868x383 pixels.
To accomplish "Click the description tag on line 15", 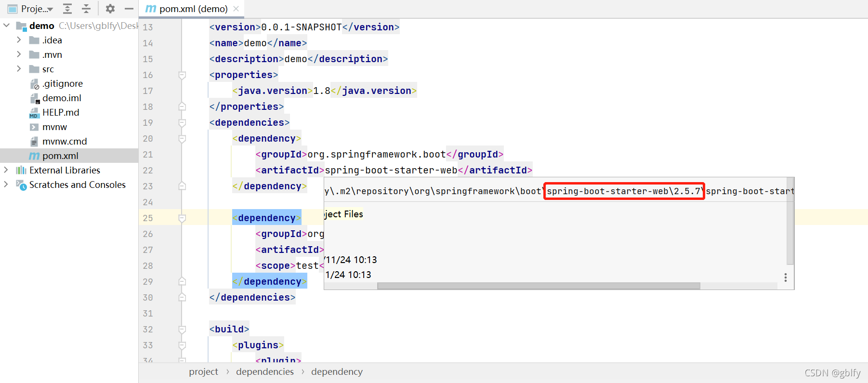I will coord(247,59).
